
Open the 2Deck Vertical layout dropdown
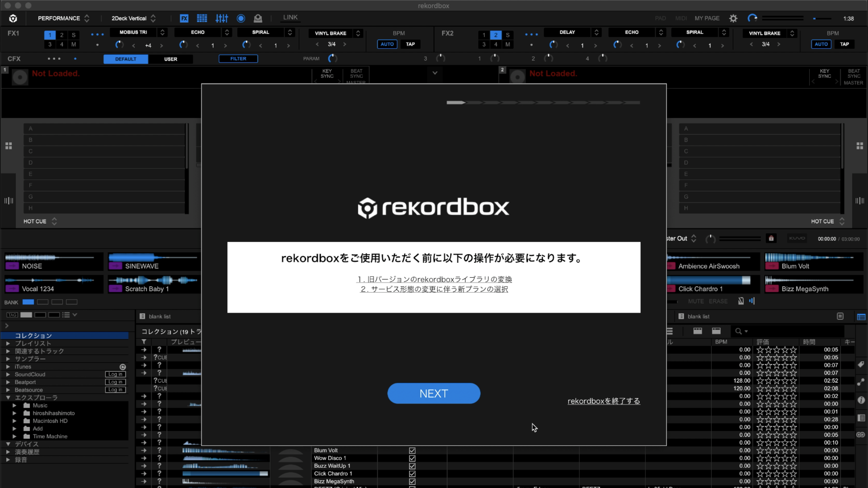(134, 18)
